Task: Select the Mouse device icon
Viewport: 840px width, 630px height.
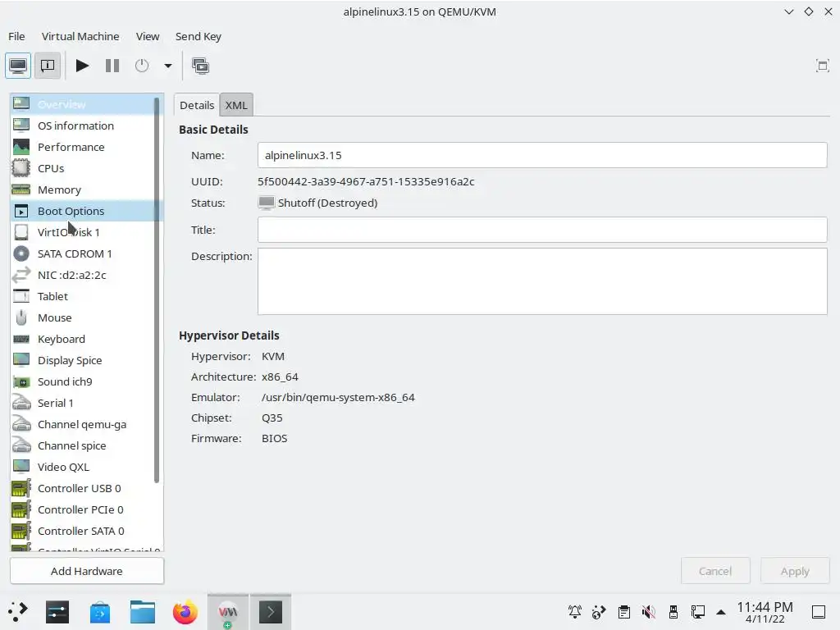Action: pyautogui.click(x=21, y=317)
